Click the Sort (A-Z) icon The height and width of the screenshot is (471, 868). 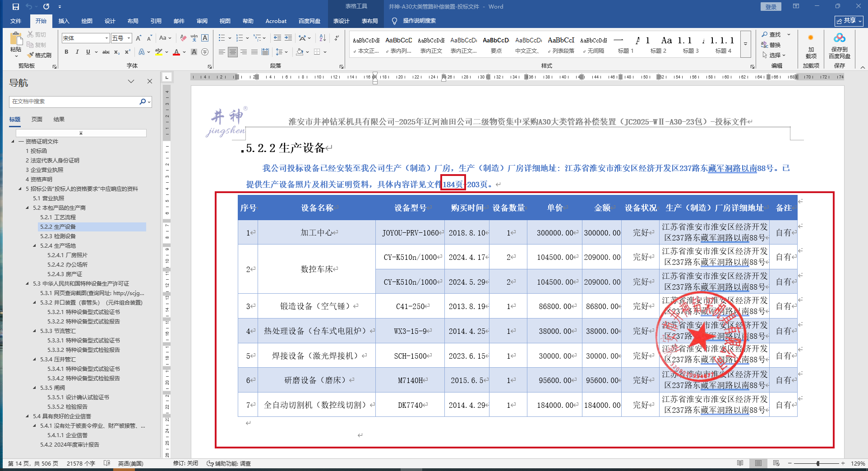click(323, 38)
